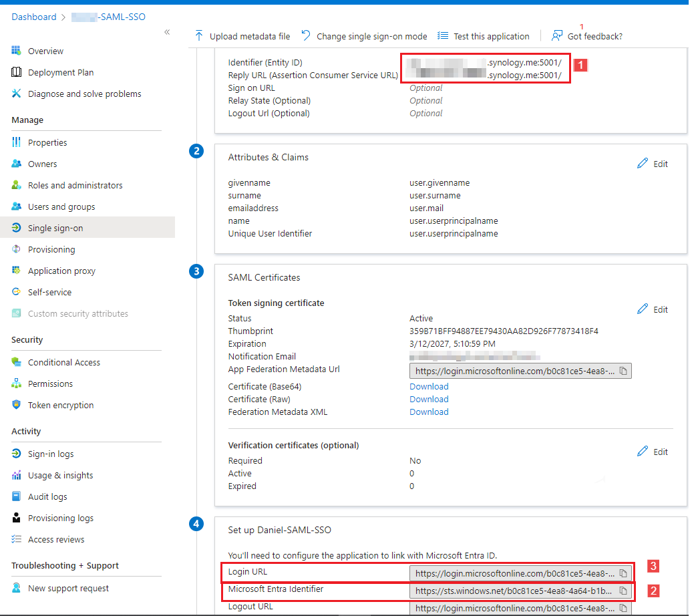Click the Token encryption shield icon
Viewport: 692px width, 616px height.
(x=16, y=404)
